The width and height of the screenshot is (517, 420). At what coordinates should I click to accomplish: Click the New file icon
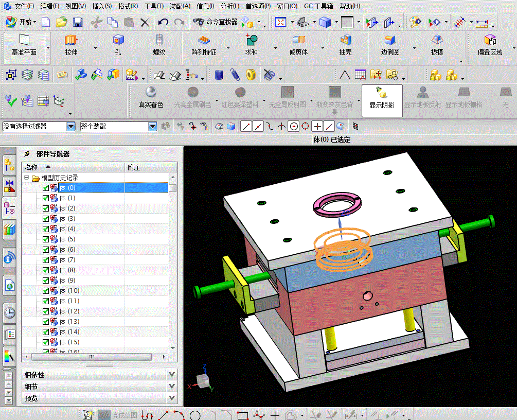point(46,22)
